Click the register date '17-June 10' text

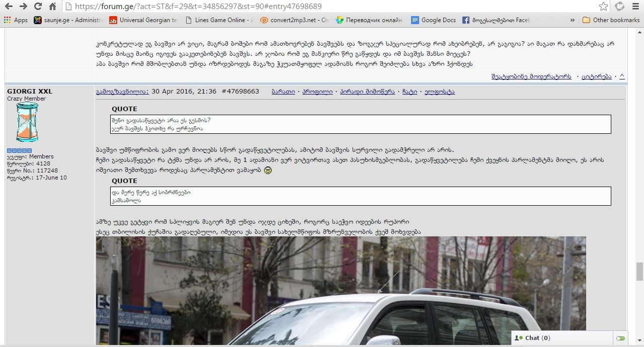point(51,178)
